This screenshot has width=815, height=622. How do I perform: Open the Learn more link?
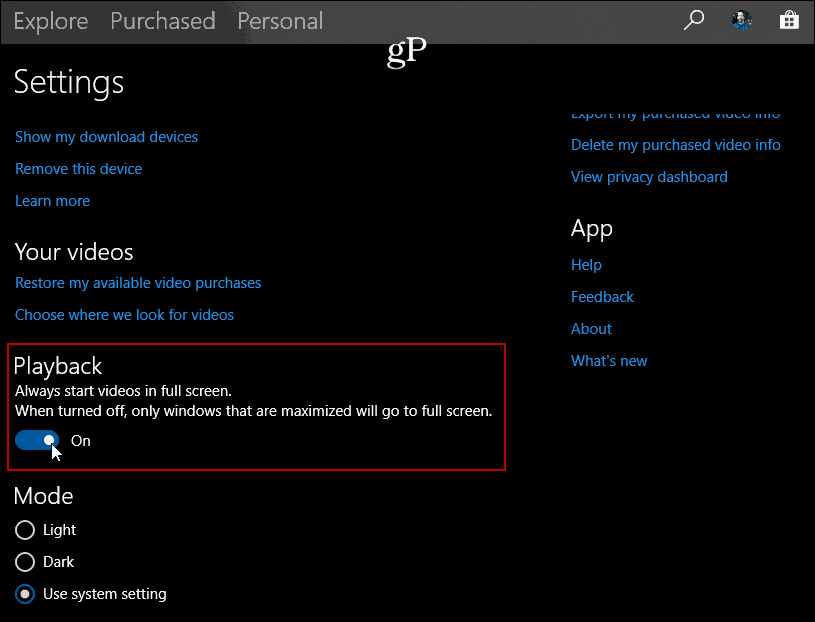pos(52,201)
